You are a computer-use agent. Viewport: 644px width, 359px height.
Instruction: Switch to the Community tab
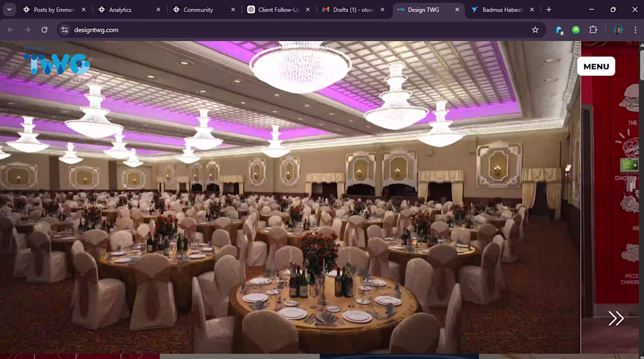tap(204, 10)
